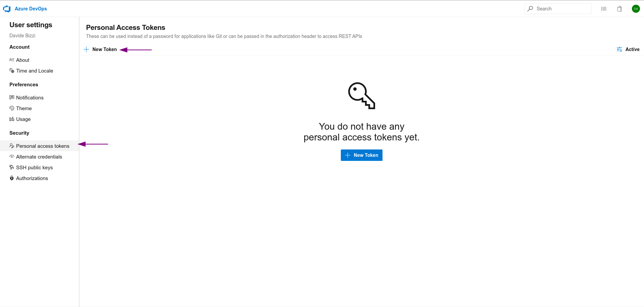This screenshot has height=307, width=644.
Task: Click the blue New Token button
Action: 361,155
